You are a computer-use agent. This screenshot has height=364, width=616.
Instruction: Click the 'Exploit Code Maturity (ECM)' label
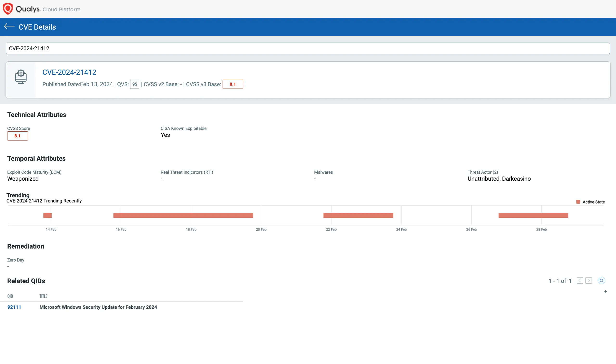click(34, 172)
